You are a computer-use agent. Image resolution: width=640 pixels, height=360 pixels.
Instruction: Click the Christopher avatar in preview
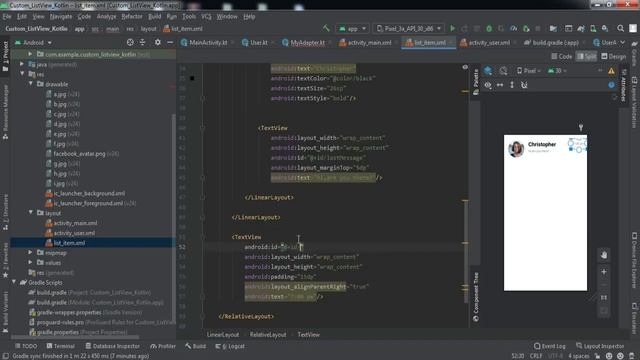[x=516, y=149]
